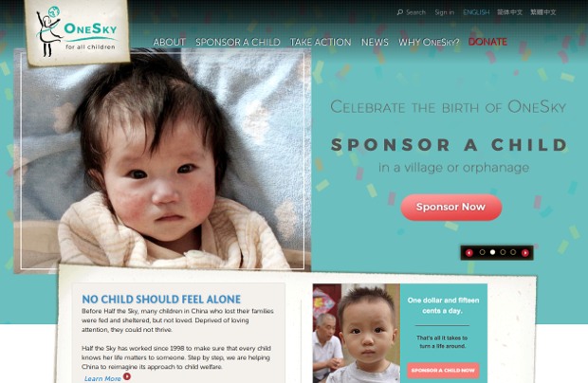The image size is (588, 383).
Task: Open the About menu
Action: click(x=169, y=42)
